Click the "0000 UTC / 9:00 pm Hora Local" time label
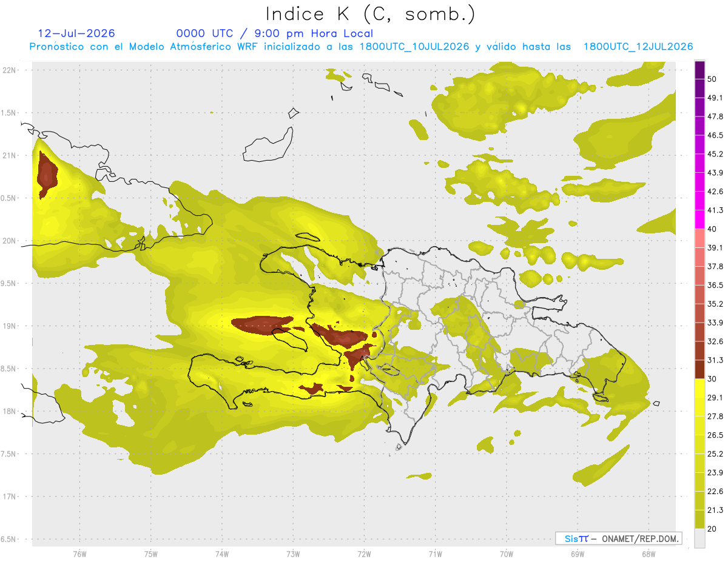Screen dimensions: 728x562 pos(275,33)
